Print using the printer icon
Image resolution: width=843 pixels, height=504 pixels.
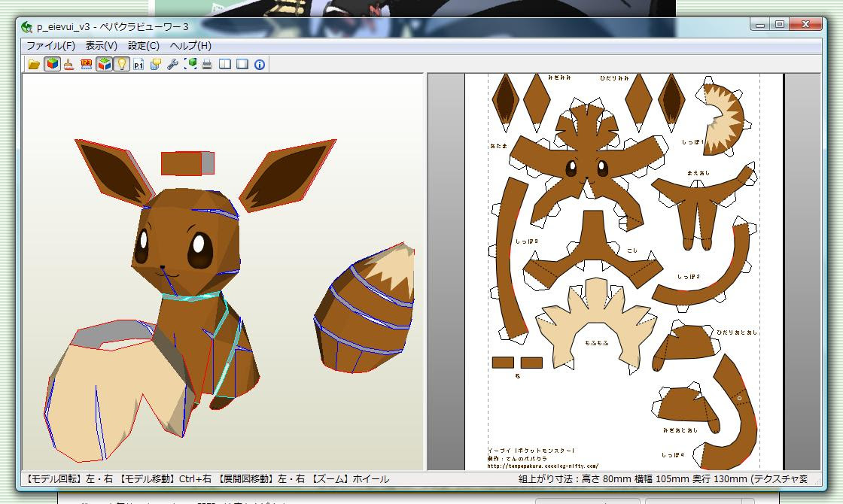coord(207,65)
